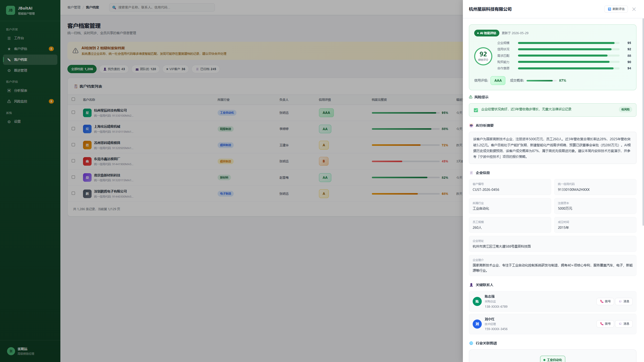The width and height of the screenshot is (644, 362).
Task: Open 设置 in the sidebar
Action: [x=30, y=122]
